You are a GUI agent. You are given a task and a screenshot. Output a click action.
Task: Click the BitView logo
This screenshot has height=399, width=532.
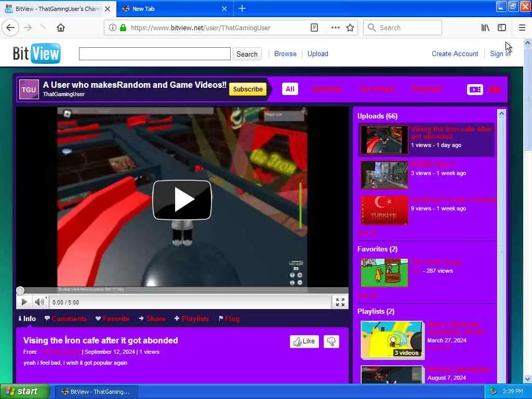click(x=37, y=54)
